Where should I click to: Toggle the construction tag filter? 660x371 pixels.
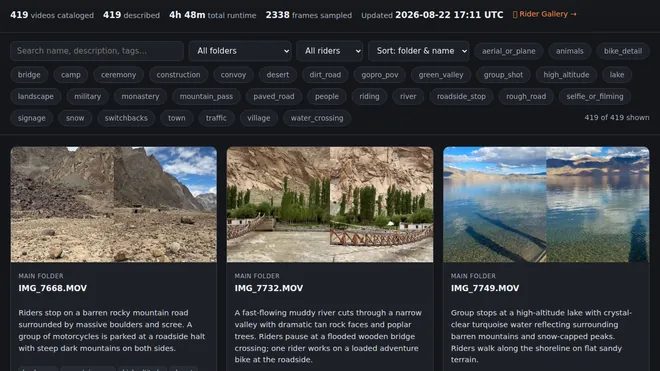click(178, 75)
